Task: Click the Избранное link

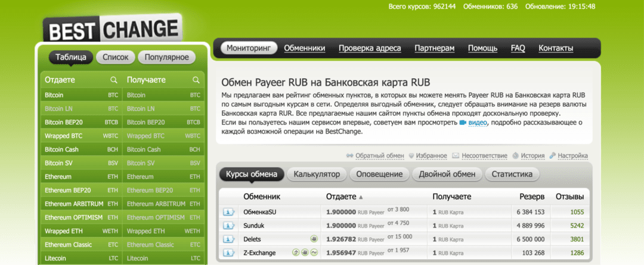Action: pyautogui.click(x=431, y=156)
